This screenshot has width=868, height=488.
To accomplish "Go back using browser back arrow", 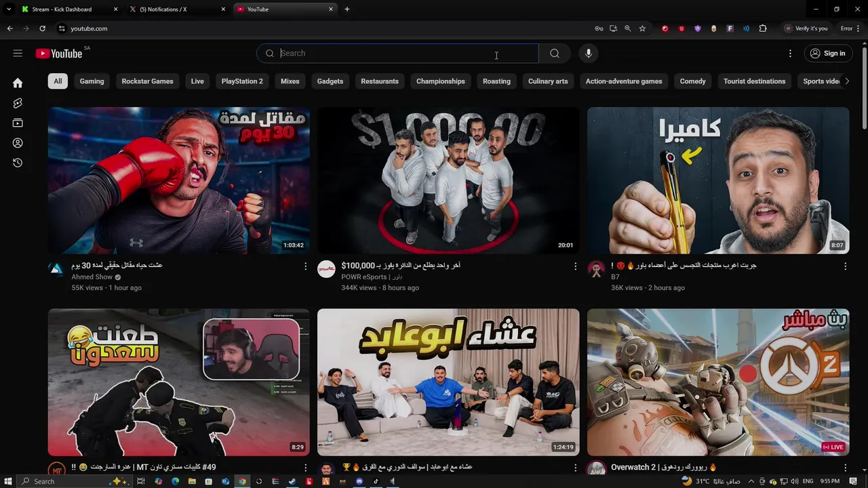I will [9, 28].
